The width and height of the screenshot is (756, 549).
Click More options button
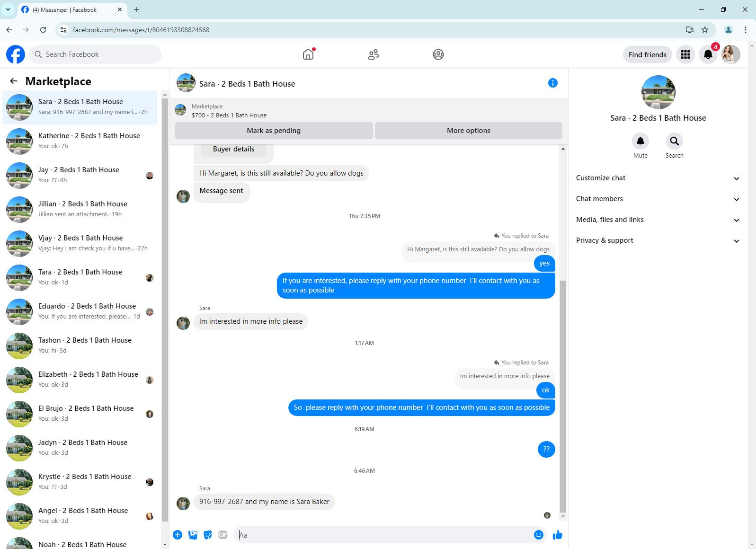[x=469, y=131]
